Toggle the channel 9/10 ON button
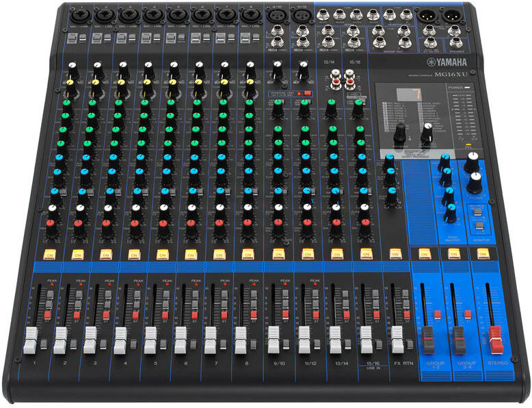The width and height of the screenshot is (532, 408). click(x=278, y=254)
